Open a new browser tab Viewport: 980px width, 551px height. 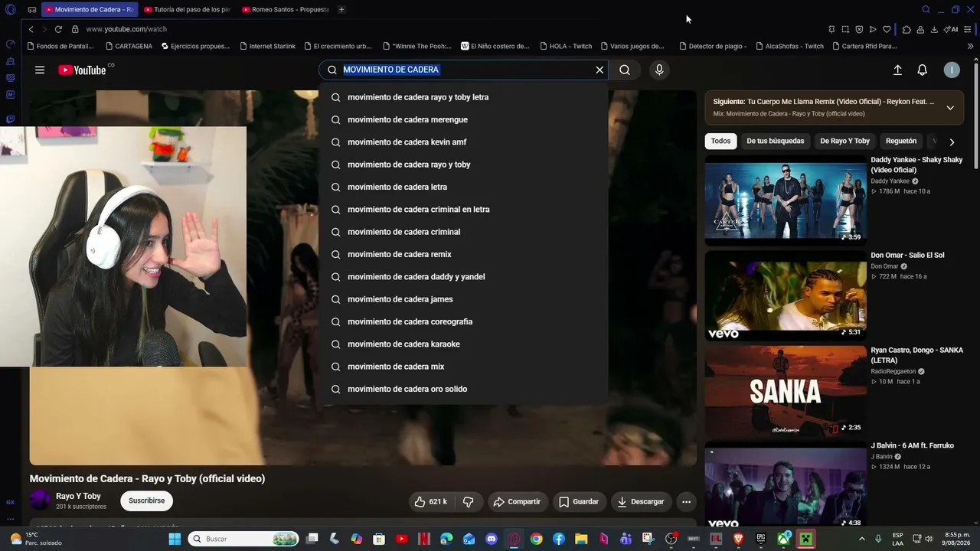tap(341, 10)
